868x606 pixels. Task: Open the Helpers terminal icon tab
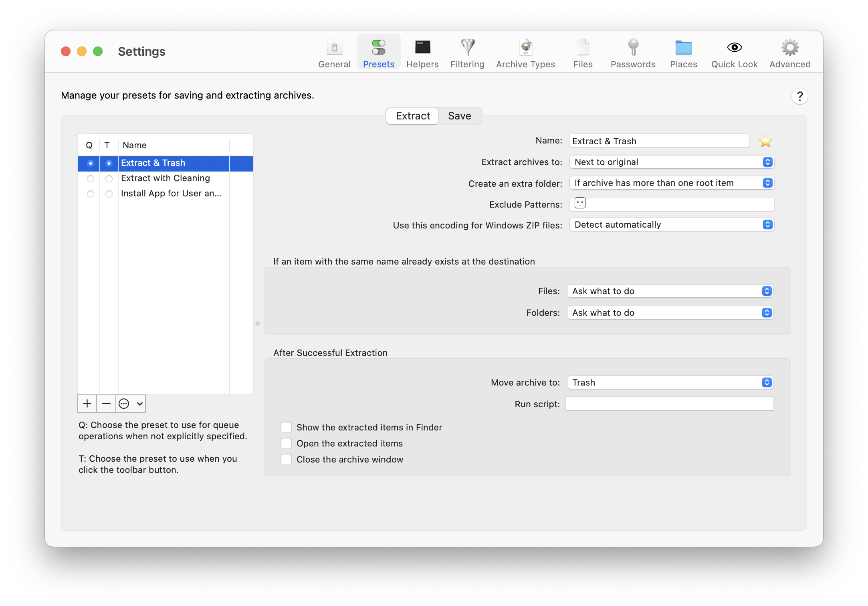point(422,53)
